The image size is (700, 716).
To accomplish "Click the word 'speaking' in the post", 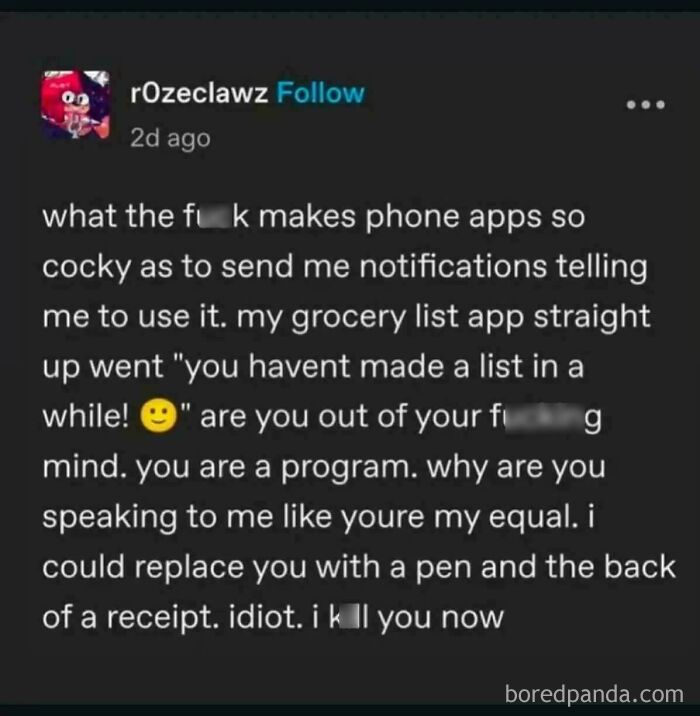I will point(110,518).
